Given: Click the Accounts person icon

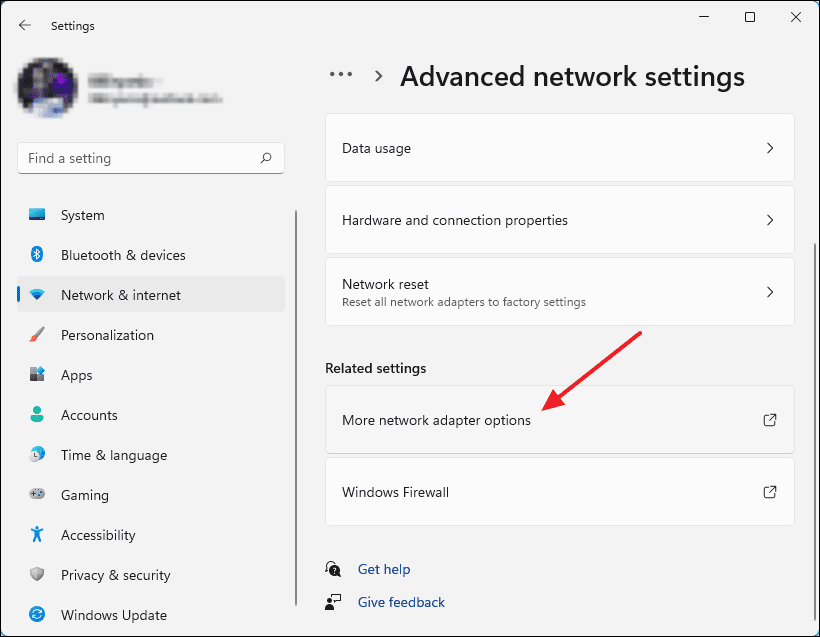Looking at the screenshot, I should point(37,415).
